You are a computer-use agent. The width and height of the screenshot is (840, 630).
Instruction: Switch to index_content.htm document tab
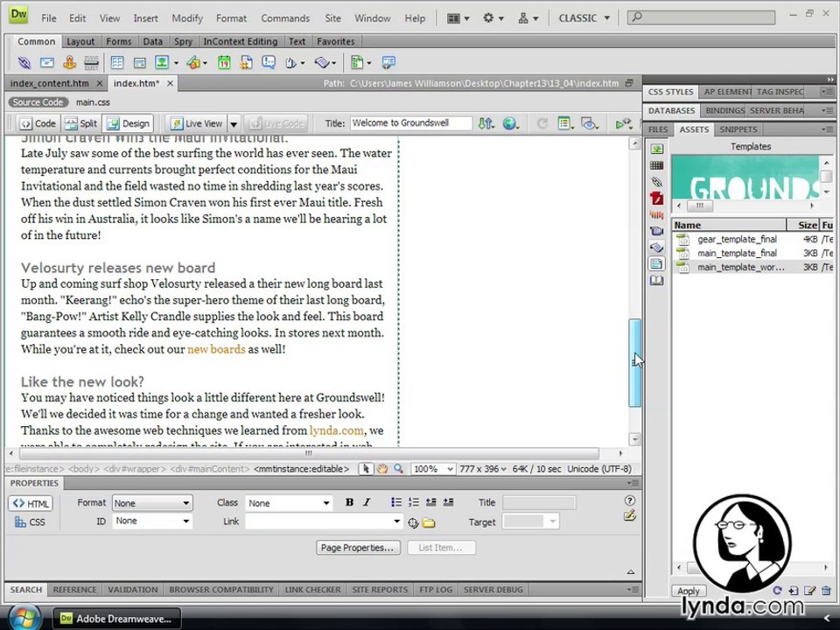tap(49, 83)
